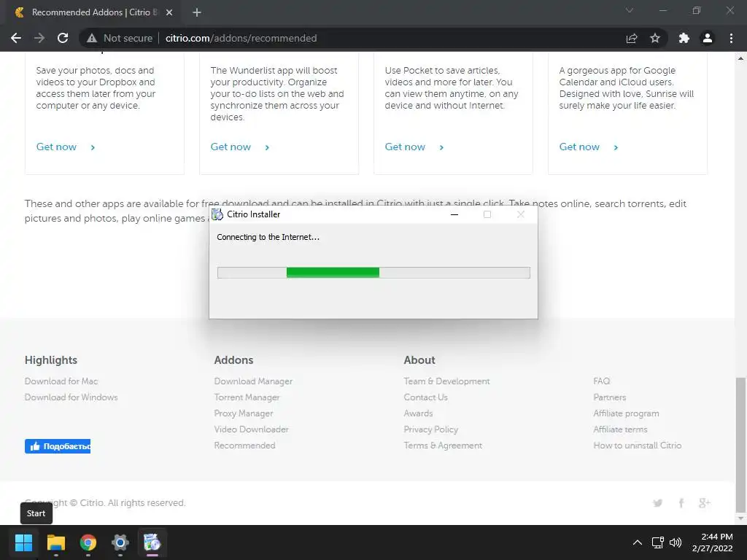The height and width of the screenshot is (560, 747).
Task: Click the About footer heading
Action: pos(419,360)
